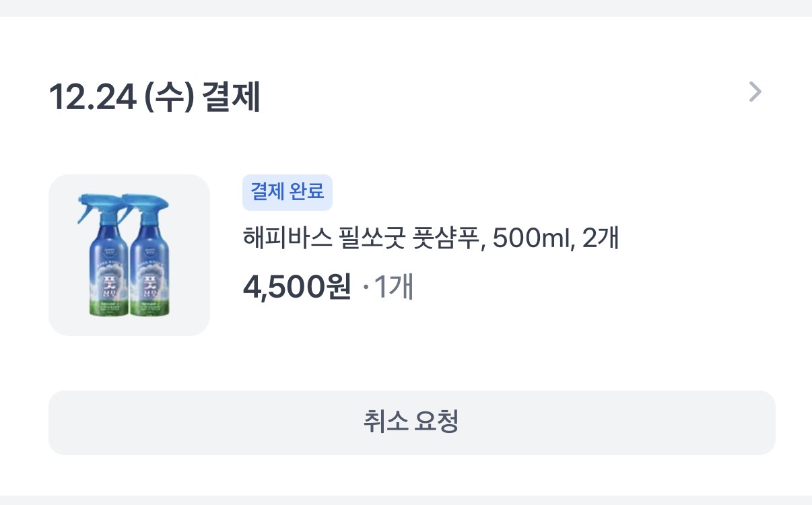Tap the 취소 요청 button
Viewport: 812px width, 505px height.
pos(412,422)
